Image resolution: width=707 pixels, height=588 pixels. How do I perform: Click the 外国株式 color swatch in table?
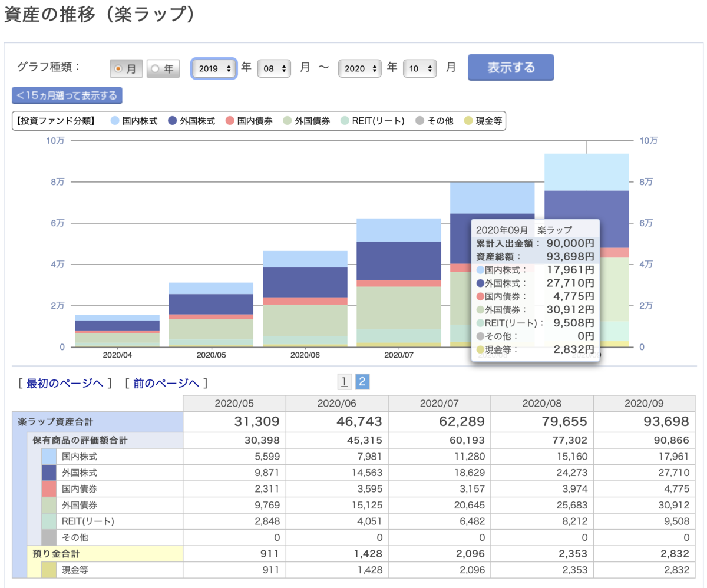tap(48, 473)
